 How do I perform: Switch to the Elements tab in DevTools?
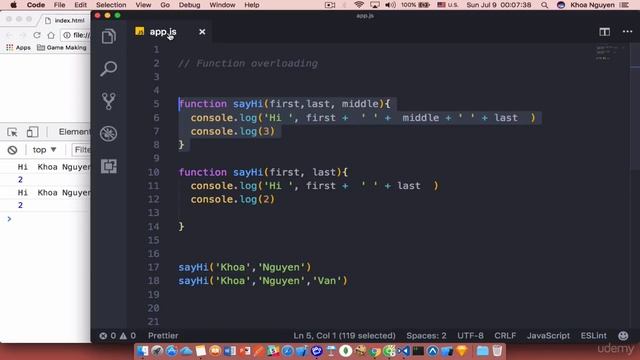point(74,132)
